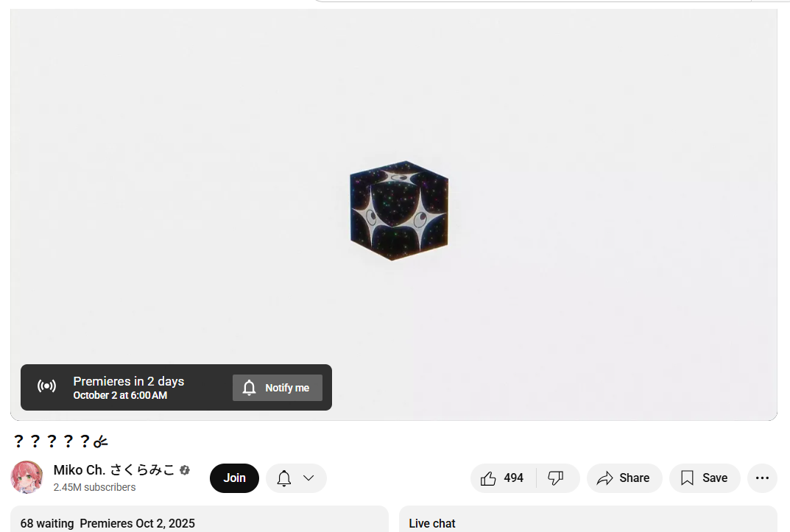Join the Miko Ch. channel membership
This screenshot has width=790, height=532.
point(234,478)
